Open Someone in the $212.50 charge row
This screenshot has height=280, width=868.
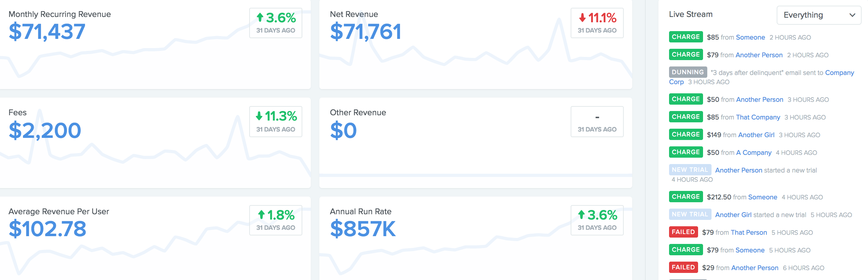point(763,197)
